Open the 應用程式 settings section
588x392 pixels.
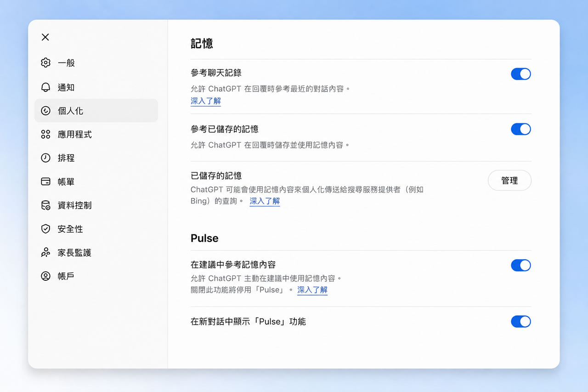click(x=96, y=134)
